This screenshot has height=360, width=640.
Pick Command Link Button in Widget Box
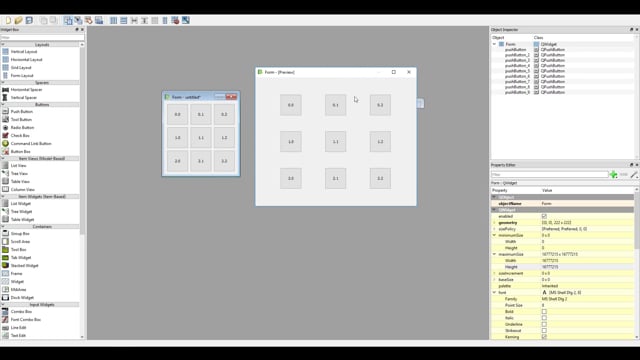[31, 144]
